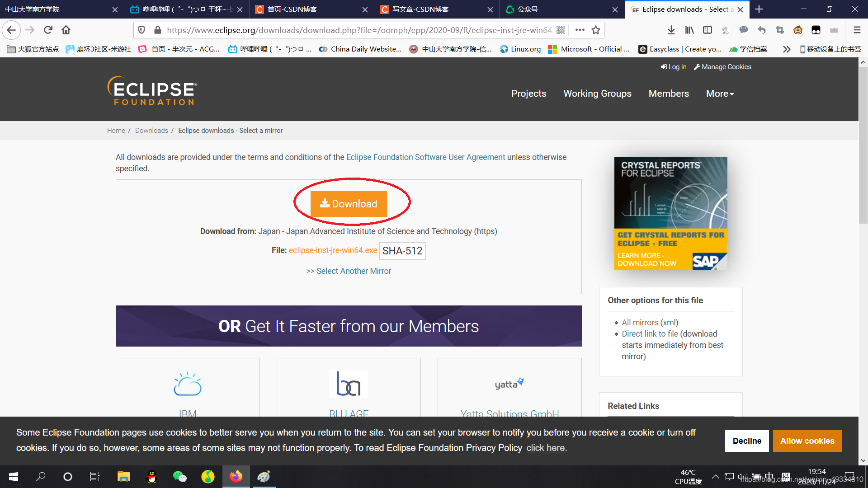The image size is (868, 488).
Task: Toggle the sidebar view icon
Action: point(708,30)
